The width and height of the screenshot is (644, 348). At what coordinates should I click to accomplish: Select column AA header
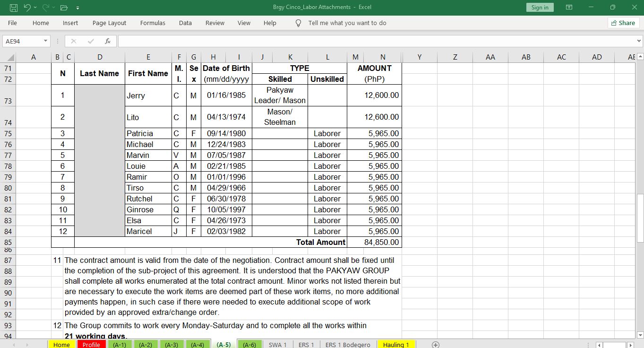[x=490, y=57]
